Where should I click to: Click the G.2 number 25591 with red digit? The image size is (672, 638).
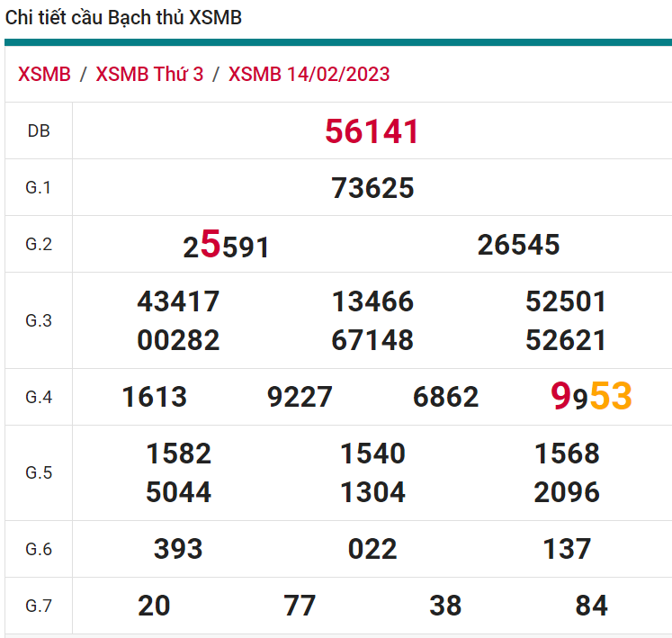click(x=226, y=245)
